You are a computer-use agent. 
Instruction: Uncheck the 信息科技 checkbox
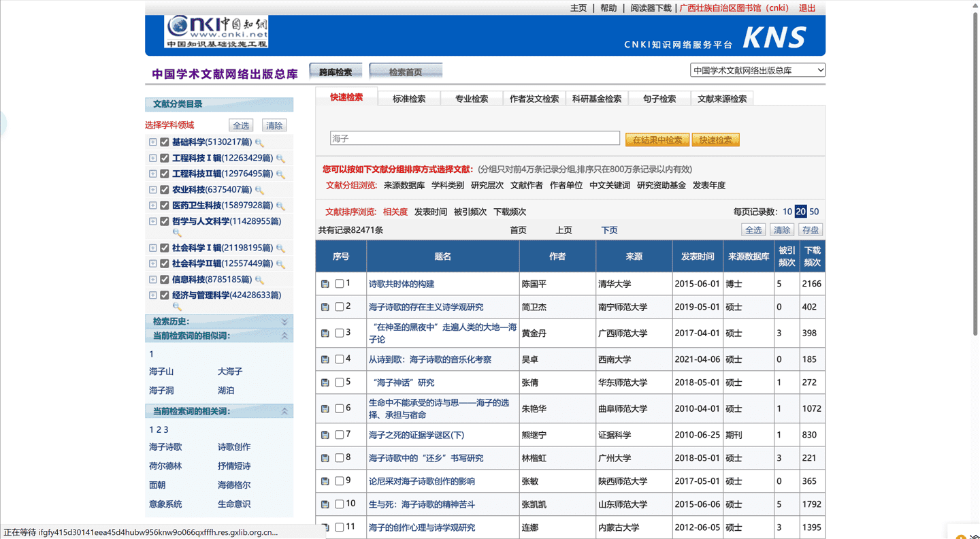click(x=164, y=280)
